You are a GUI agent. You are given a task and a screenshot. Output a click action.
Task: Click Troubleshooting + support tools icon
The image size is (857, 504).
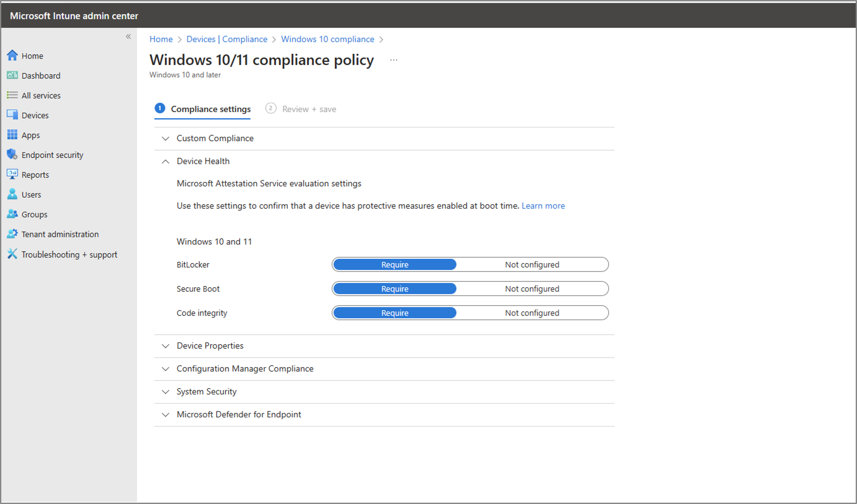coord(12,254)
